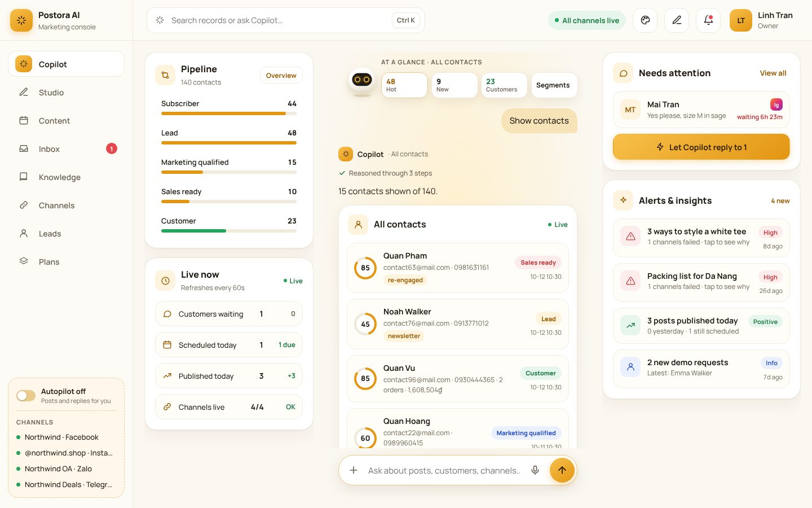The width and height of the screenshot is (812, 508).
Task: Click Show contacts bubble
Action: click(x=539, y=121)
